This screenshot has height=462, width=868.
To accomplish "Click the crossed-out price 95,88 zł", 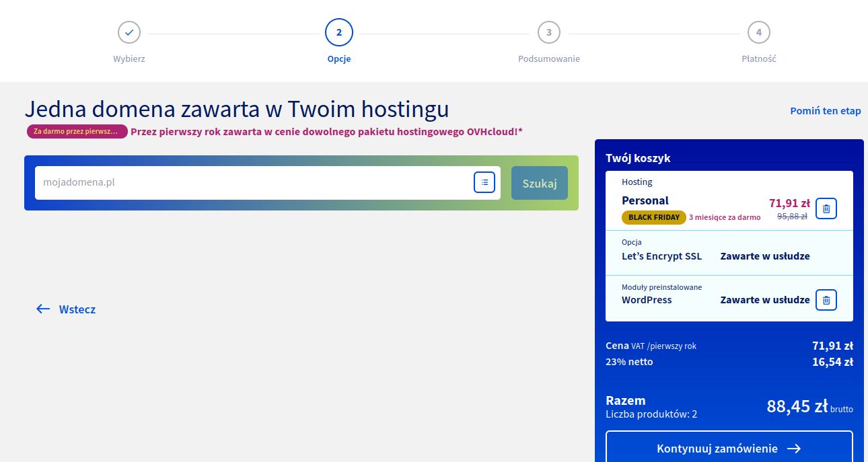I will tap(792, 217).
